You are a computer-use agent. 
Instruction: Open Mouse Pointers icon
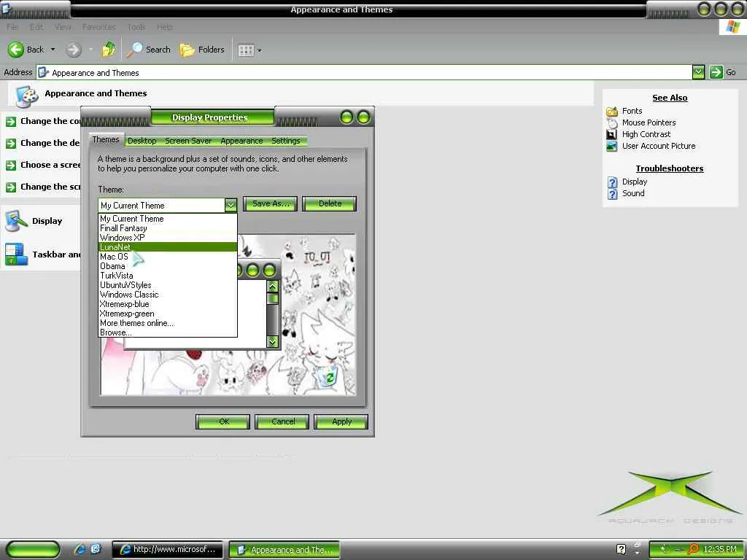pyautogui.click(x=612, y=122)
